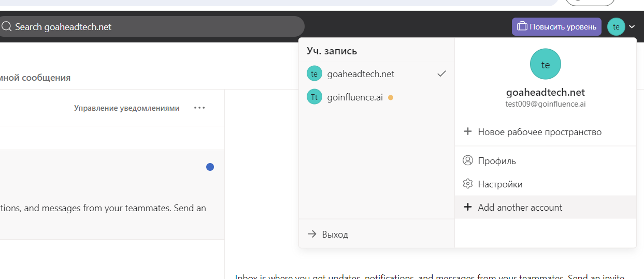Click the Профиль person icon

(x=468, y=160)
